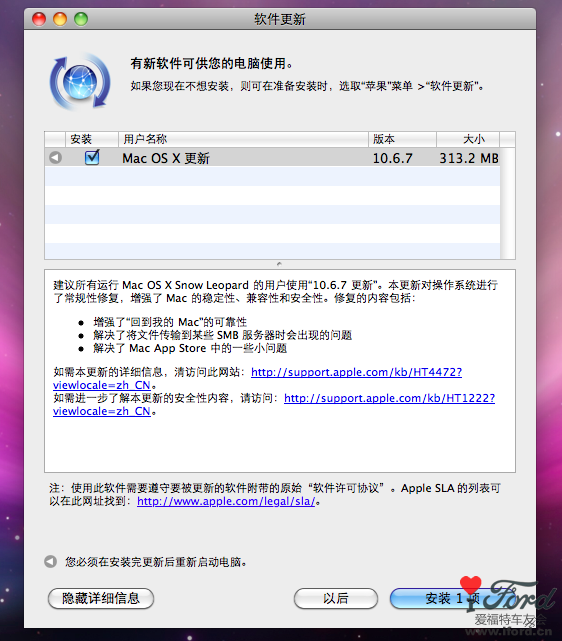Screen dimensions: 562x641
Task: Click the 有新软件可供您的电脑使用 heading
Action: tap(212, 63)
